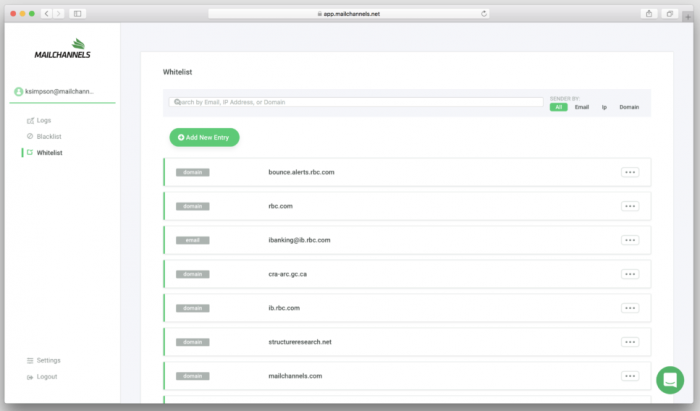Click the structureresearch.net entry text
Image resolution: width=700 pixels, height=411 pixels.
(x=300, y=342)
